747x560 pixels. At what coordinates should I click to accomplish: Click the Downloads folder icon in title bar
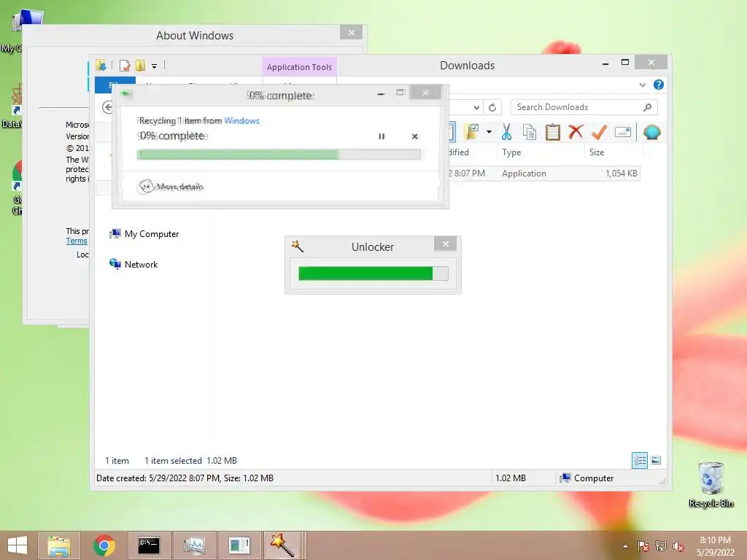pos(101,65)
